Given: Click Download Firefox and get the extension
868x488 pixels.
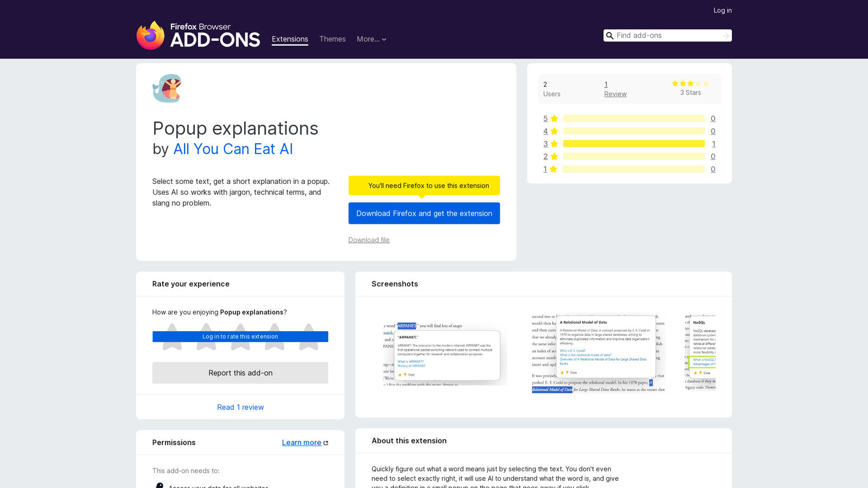Looking at the screenshot, I should (424, 213).
